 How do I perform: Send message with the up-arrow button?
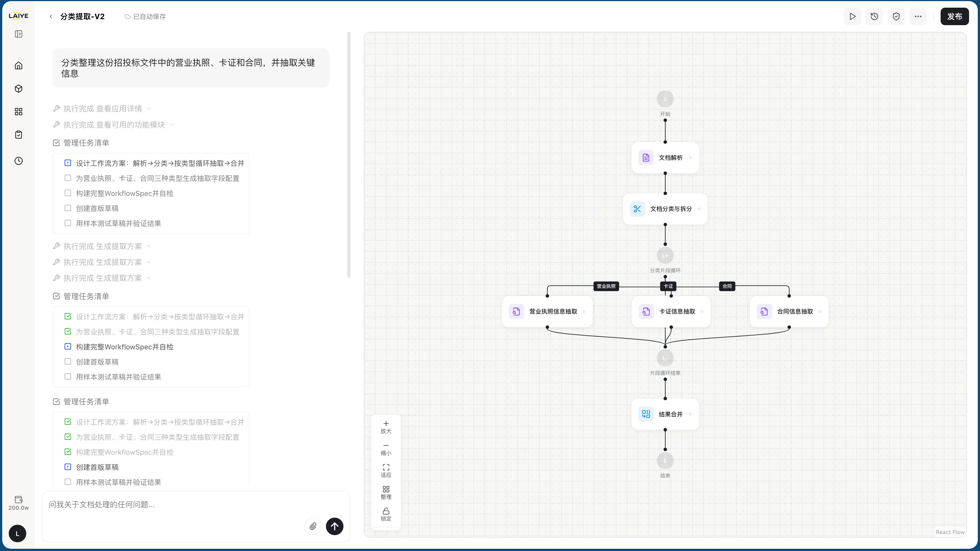[334, 526]
